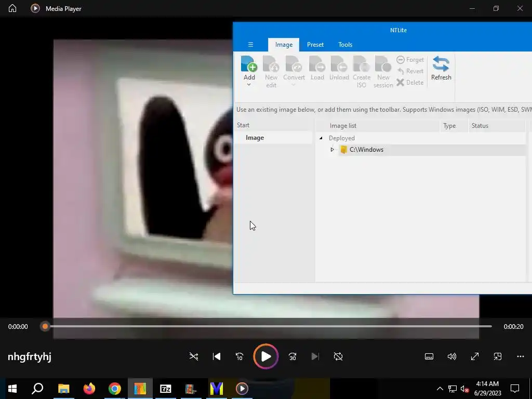The image size is (532, 399).
Task: Open the taskbar clock and date
Action: pyautogui.click(x=487, y=389)
